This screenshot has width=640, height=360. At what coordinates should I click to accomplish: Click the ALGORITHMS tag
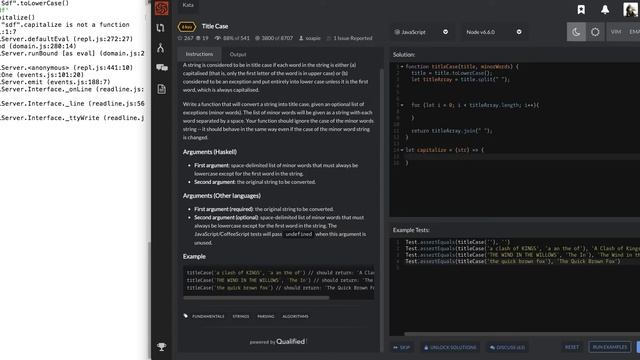pos(295,316)
